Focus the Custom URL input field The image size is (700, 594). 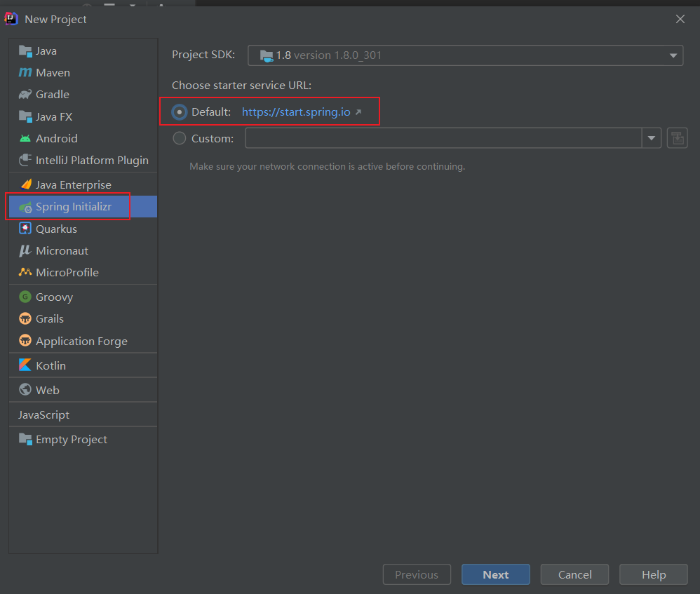pyautogui.click(x=444, y=138)
